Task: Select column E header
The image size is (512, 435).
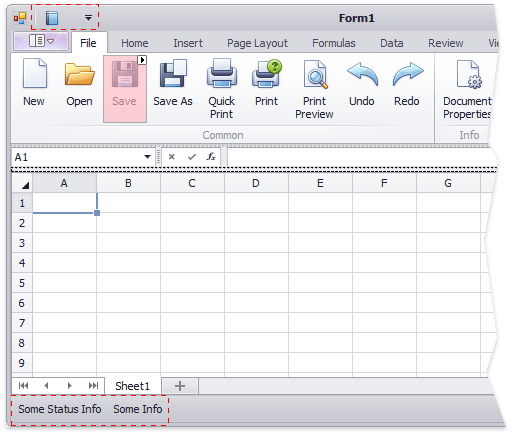Action: point(320,183)
